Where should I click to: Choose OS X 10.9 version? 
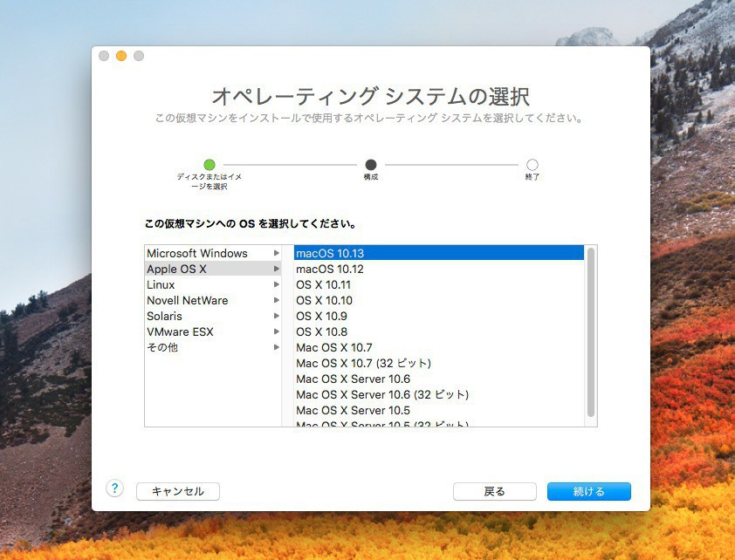[439, 316]
